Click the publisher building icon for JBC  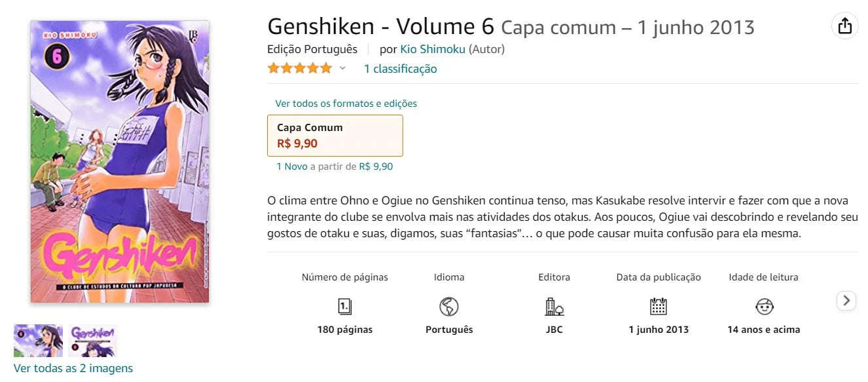coord(554,305)
